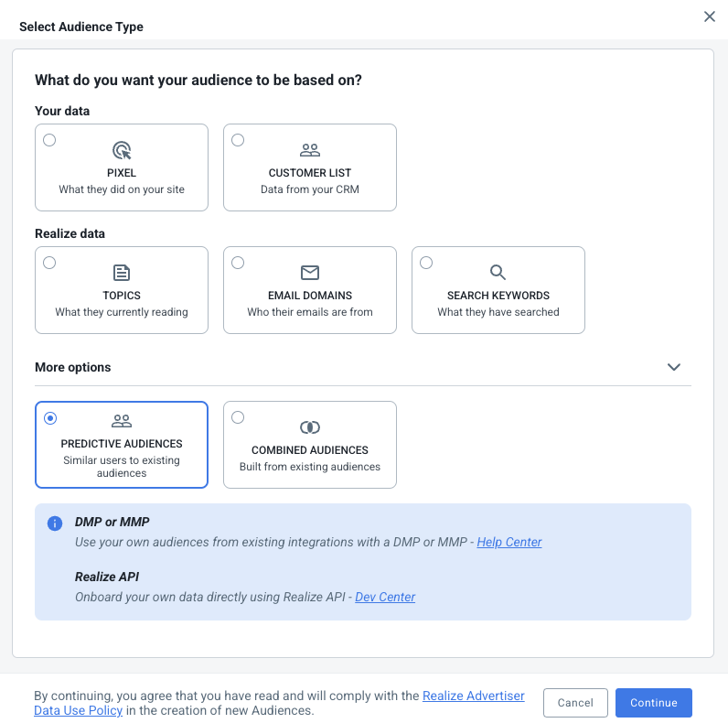This screenshot has width=728, height=723.
Task: Click the Customer List people icon
Action: (310, 150)
